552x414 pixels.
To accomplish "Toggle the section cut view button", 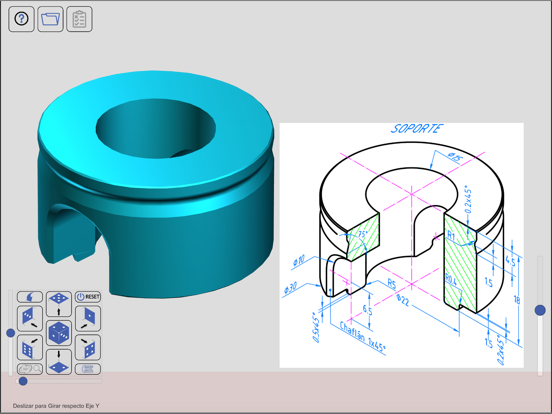I will pos(88,369).
